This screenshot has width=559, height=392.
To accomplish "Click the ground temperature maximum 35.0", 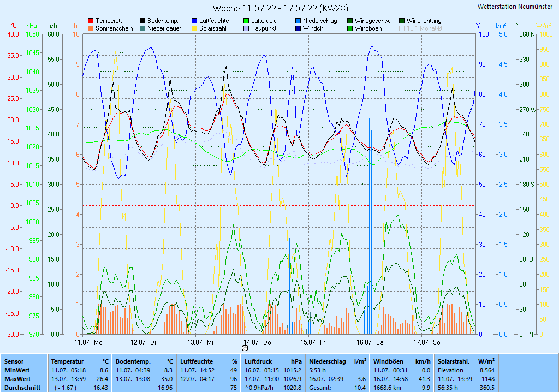I will [x=167, y=379].
